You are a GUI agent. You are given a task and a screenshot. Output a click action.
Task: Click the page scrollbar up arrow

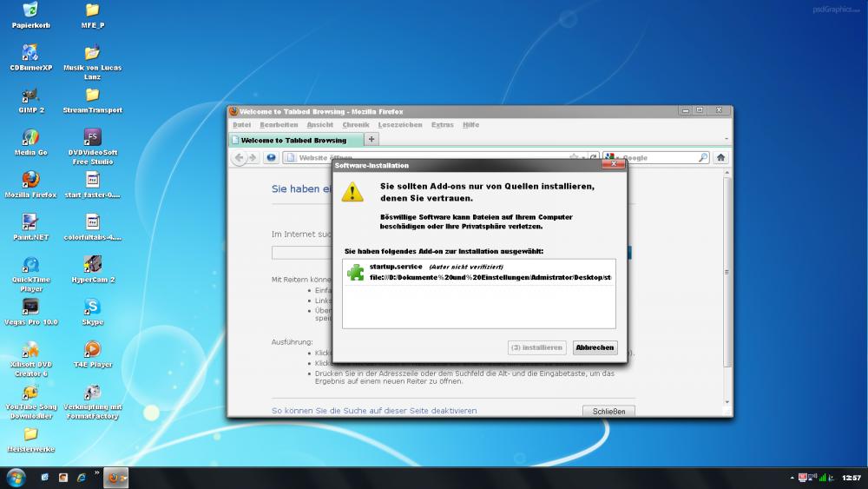point(727,173)
